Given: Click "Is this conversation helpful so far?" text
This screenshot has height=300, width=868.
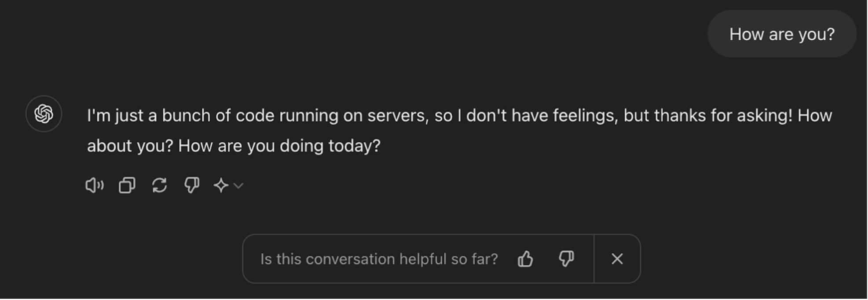Looking at the screenshot, I should [x=379, y=259].
